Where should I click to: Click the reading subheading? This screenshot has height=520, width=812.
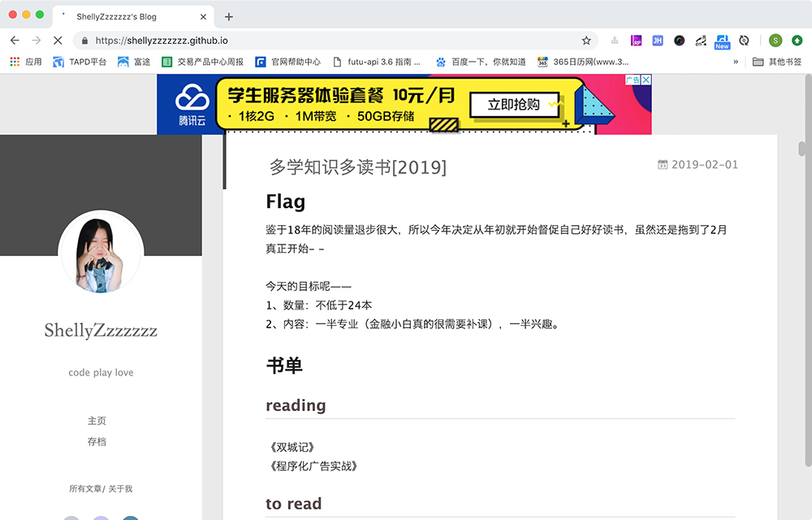296,405
